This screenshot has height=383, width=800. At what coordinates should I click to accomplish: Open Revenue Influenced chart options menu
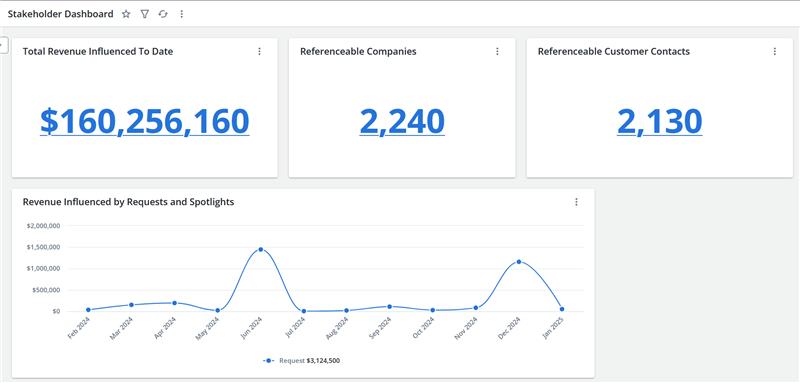[x=577, y=202]
